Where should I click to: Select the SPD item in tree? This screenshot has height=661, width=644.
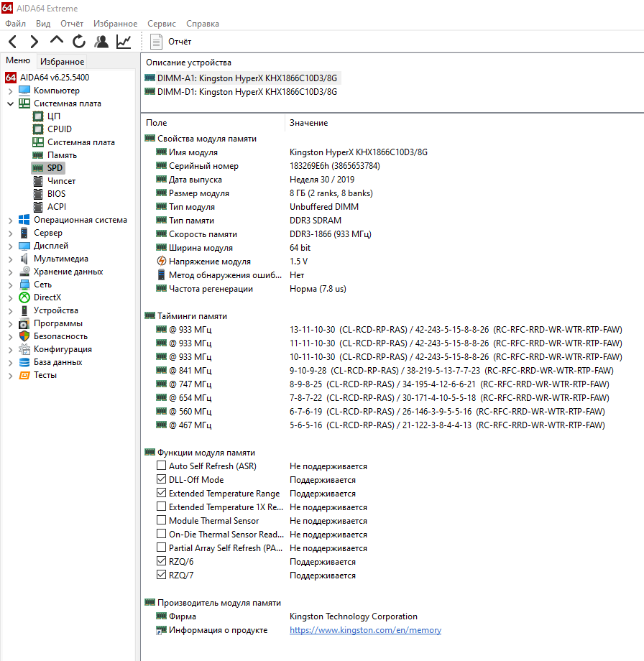48,168
